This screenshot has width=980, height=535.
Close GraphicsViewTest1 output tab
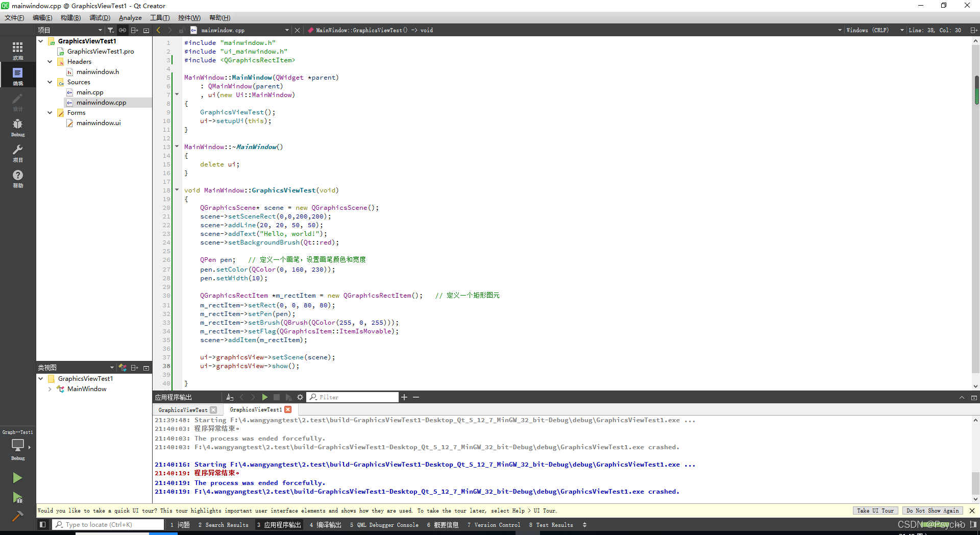click(x=288, y=409)
